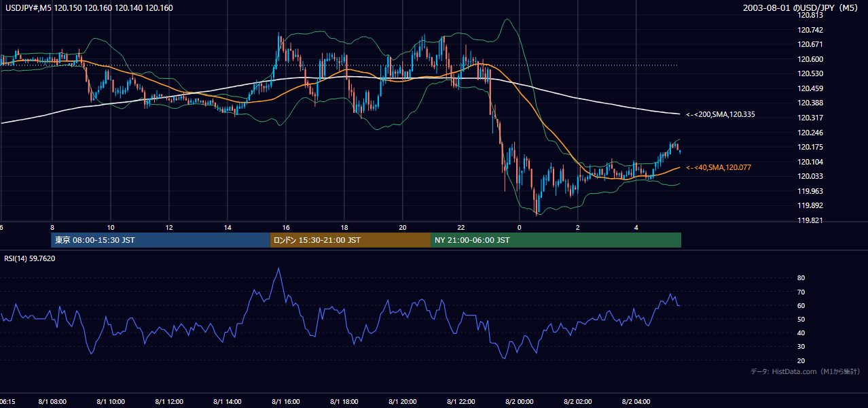Click RSI level 80 on the scale
Viewport: 868px width, 408px height.
(801, 278)
